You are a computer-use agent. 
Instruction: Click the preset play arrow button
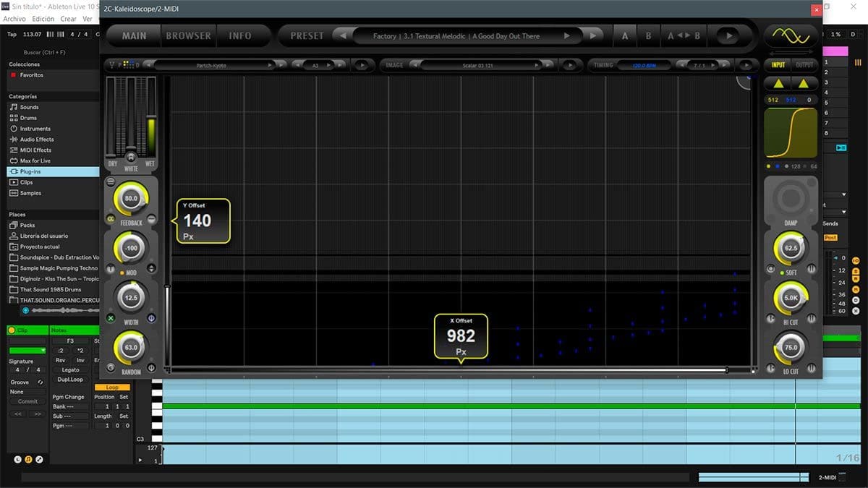point(728,36)
